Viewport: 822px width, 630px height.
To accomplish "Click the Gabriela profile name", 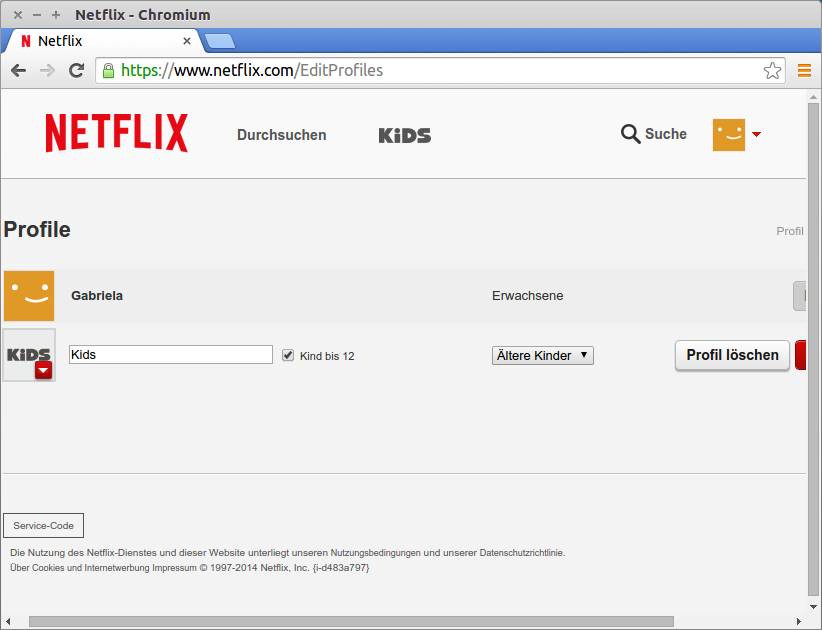I will tap(97, 296).
